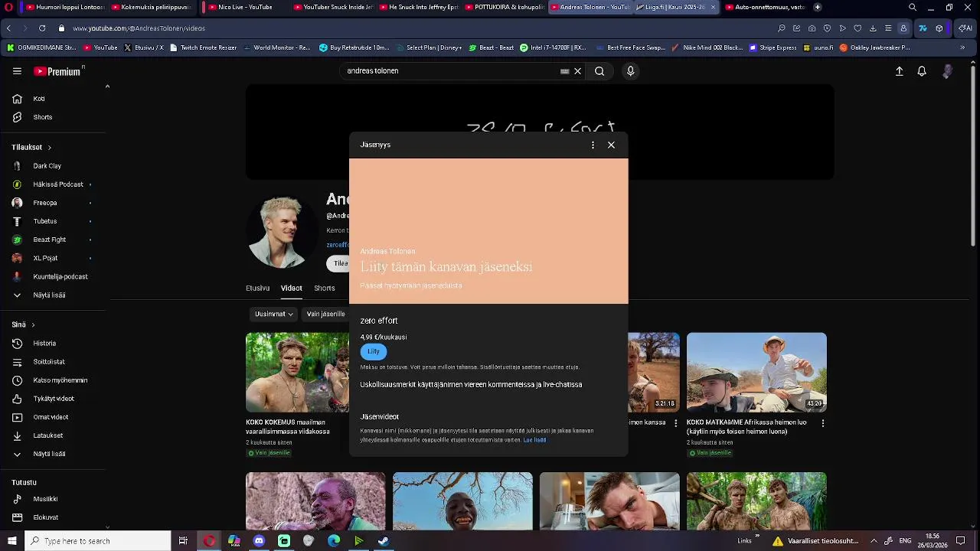
Task: Expand the Sinä section heading
Action: pos(23,324)
